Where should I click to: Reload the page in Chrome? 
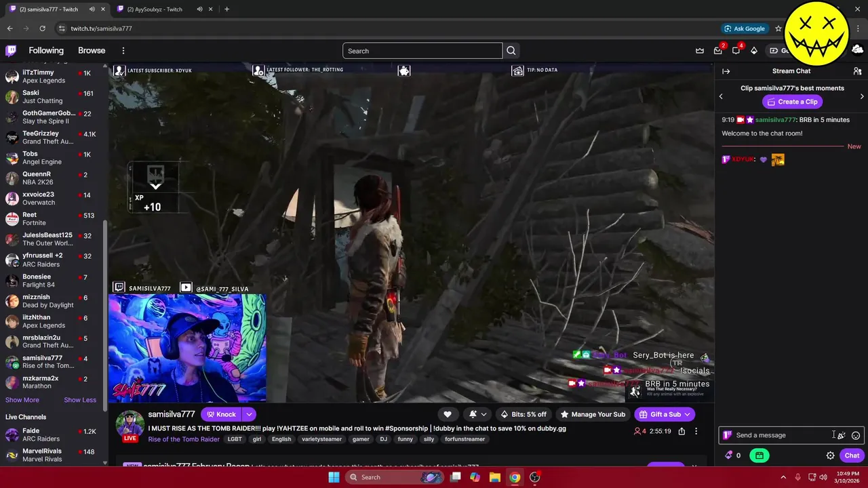pos(42,28)
